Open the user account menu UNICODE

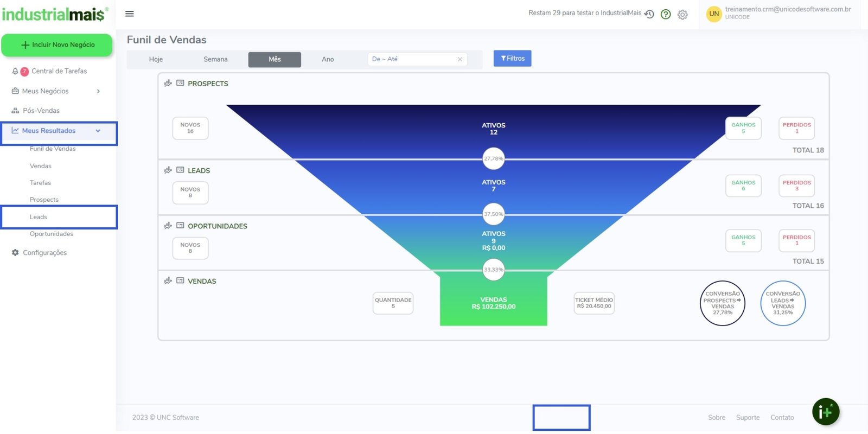[781, 13]
